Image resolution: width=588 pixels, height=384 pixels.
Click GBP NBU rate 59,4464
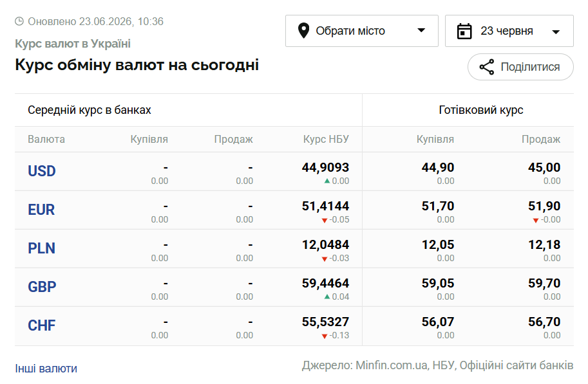tap(325, 283)
